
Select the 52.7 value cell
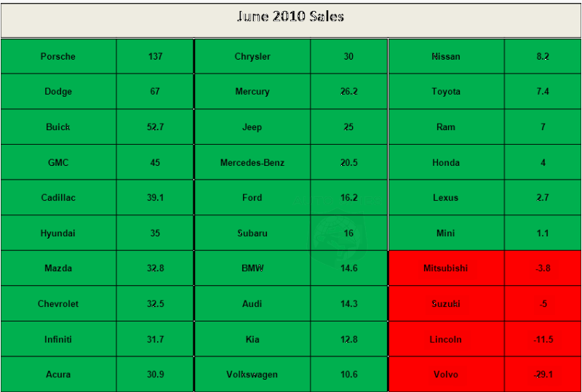tap(155, 127)
